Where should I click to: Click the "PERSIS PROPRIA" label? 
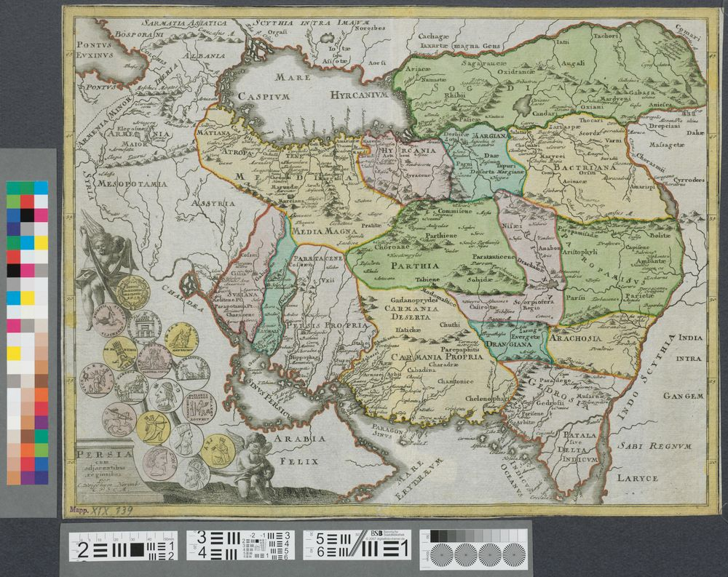(x=326, y=326)
